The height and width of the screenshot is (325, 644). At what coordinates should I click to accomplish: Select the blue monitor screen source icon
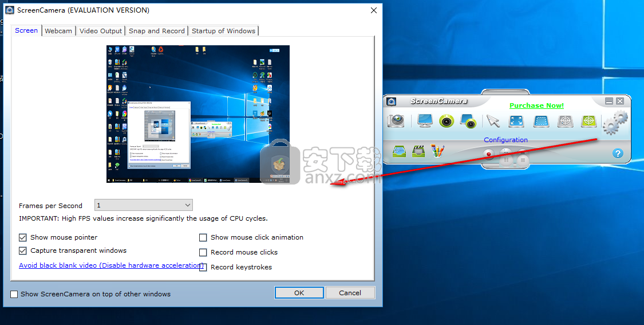(x=425, y=120)
